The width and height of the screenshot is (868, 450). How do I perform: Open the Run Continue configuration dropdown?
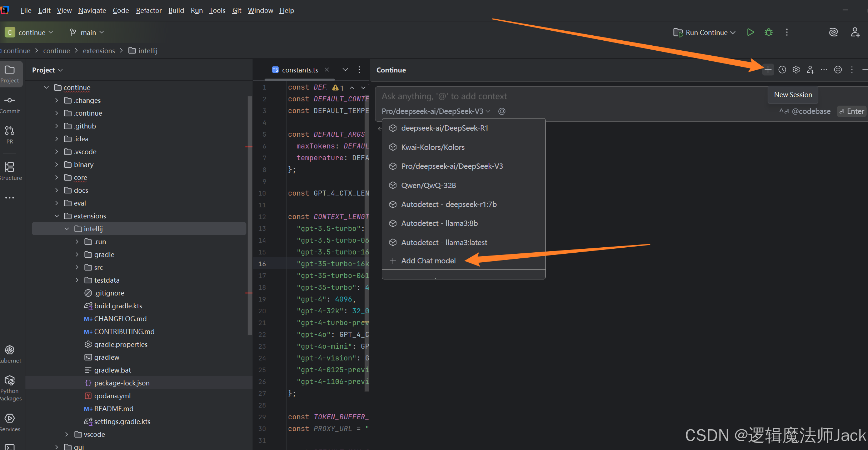(x=706, y=32)
